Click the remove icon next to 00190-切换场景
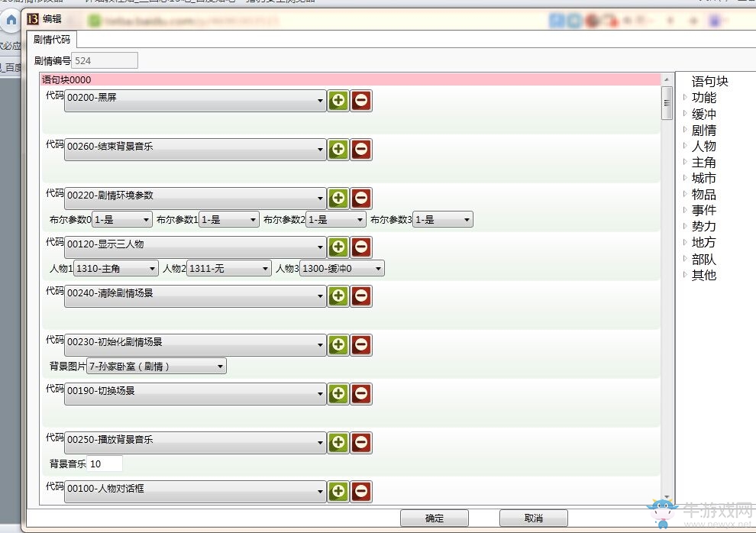Screen dimensions: 756x533 360,393
